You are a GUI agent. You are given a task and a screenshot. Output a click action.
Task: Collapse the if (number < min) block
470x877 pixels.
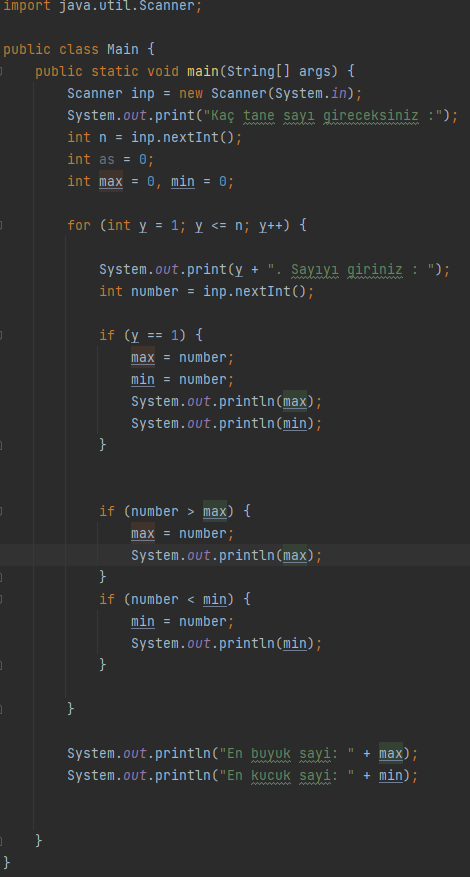tap(1, 599)
